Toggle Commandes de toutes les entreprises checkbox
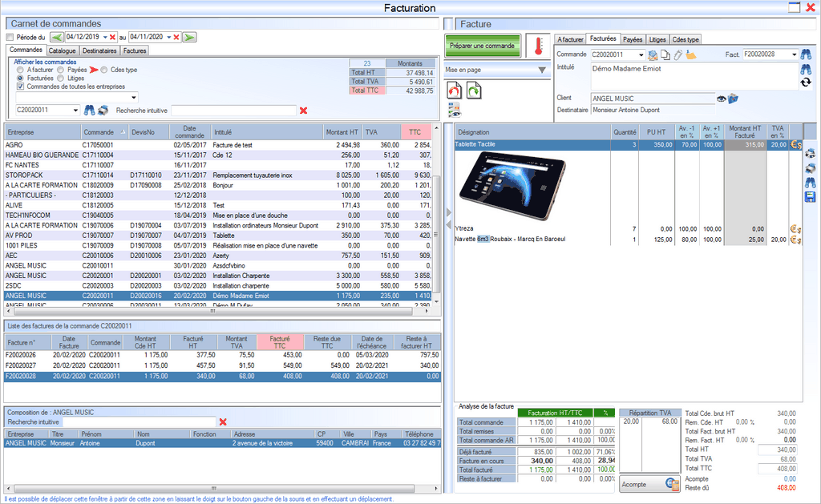 [x=20, y=87]
